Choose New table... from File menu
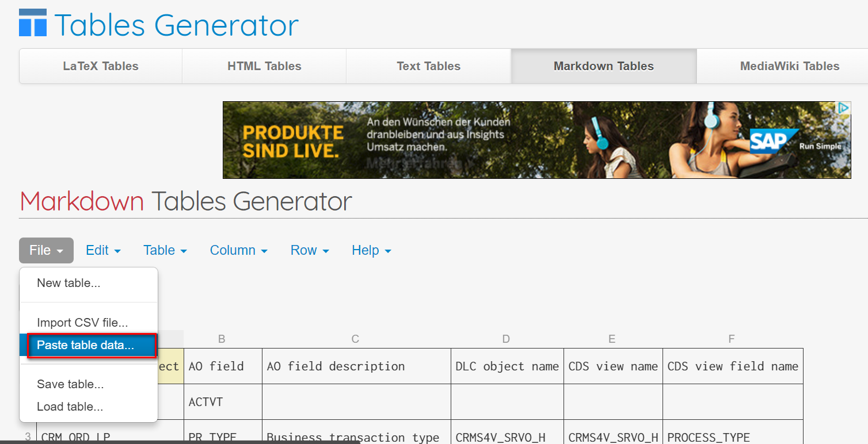Image resolution: width=868 pixels, height=444 pixels. click(x=89, y=283)
